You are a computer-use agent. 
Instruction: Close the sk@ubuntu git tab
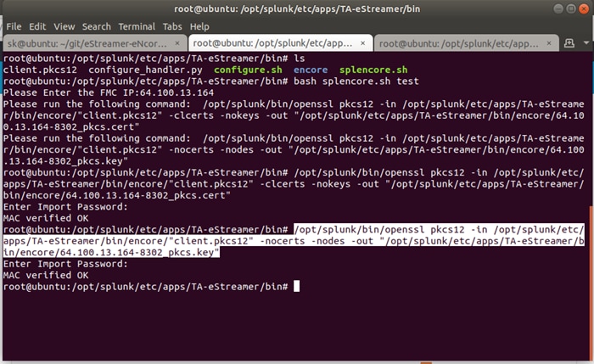[177, 43]
